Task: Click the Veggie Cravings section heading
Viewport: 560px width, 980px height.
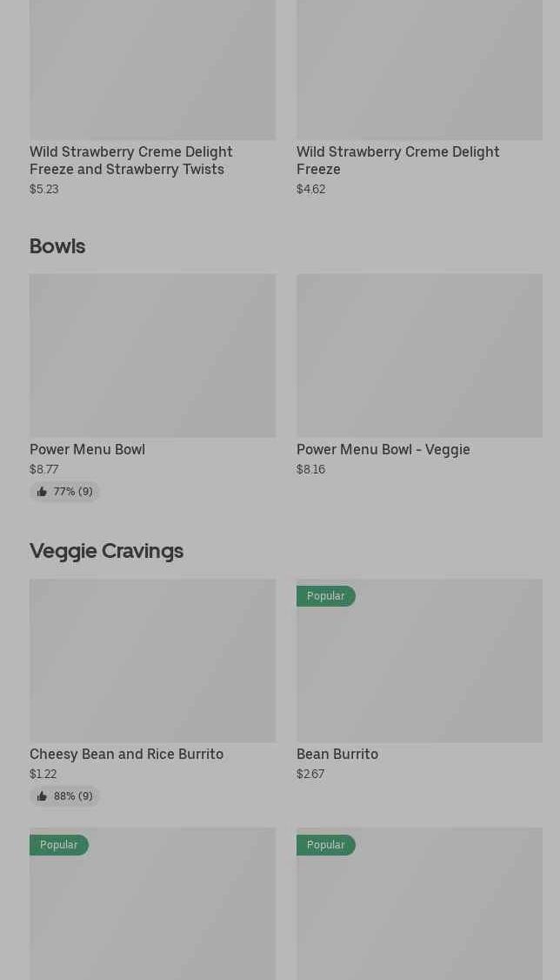Action: tap(106, 551)
